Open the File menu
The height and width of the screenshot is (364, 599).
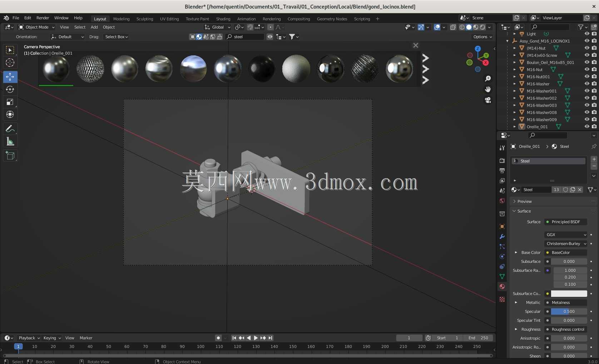pos(16,18)
